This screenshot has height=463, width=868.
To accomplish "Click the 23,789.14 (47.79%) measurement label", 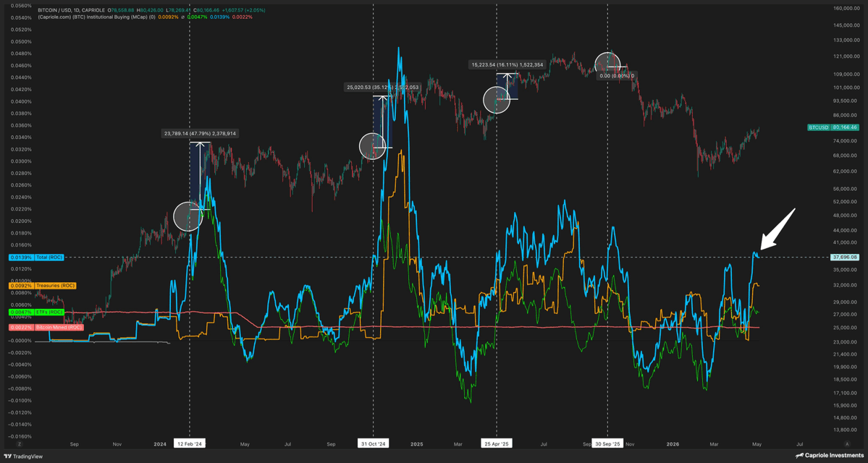I will (201, 133).
